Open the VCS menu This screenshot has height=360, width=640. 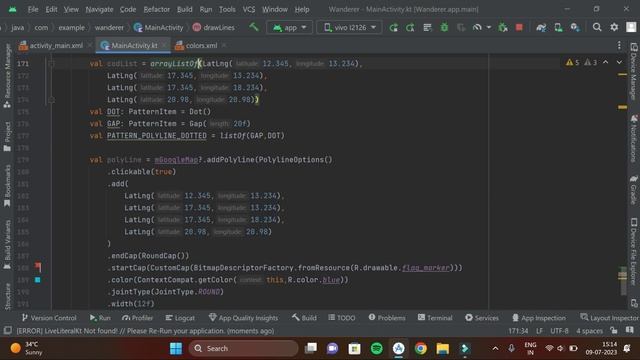pos(249,9)
